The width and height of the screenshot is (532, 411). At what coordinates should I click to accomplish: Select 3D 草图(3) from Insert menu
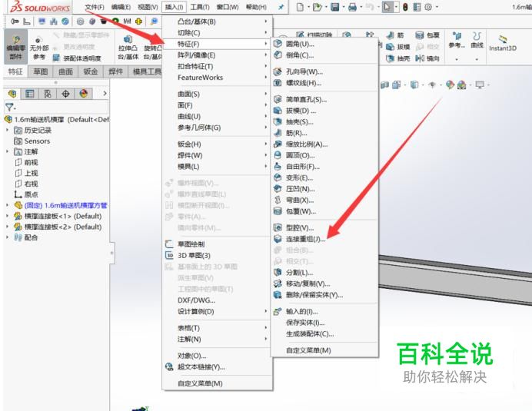[217, 256]
